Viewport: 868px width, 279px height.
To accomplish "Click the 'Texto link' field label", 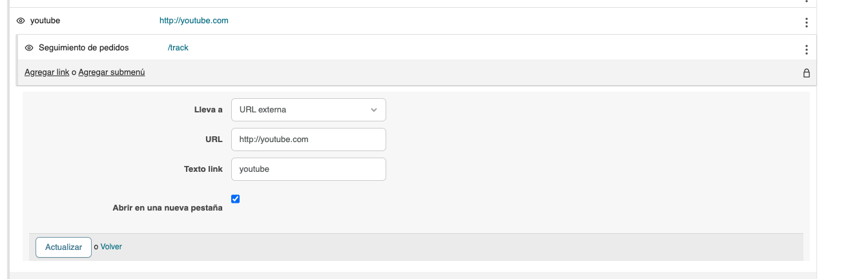I will [x=203, y=169].
